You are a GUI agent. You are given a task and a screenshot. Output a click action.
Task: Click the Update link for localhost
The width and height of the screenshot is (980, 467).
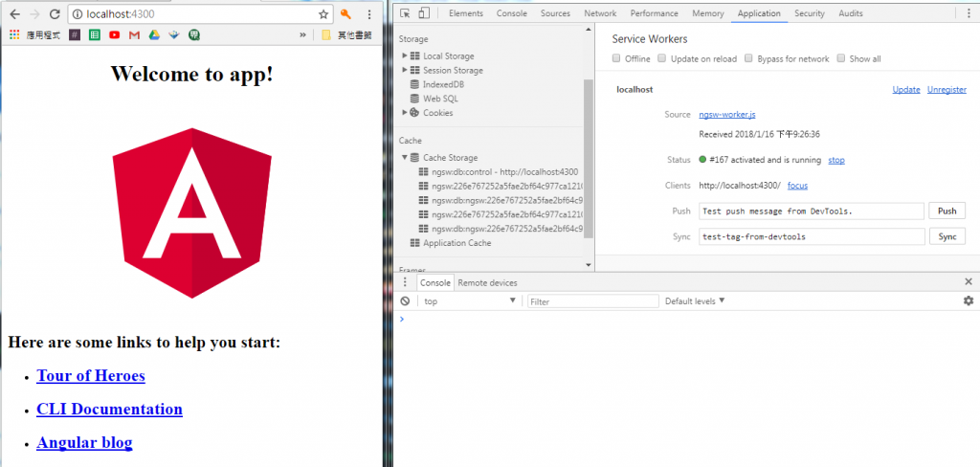click(x=905, y=89)
